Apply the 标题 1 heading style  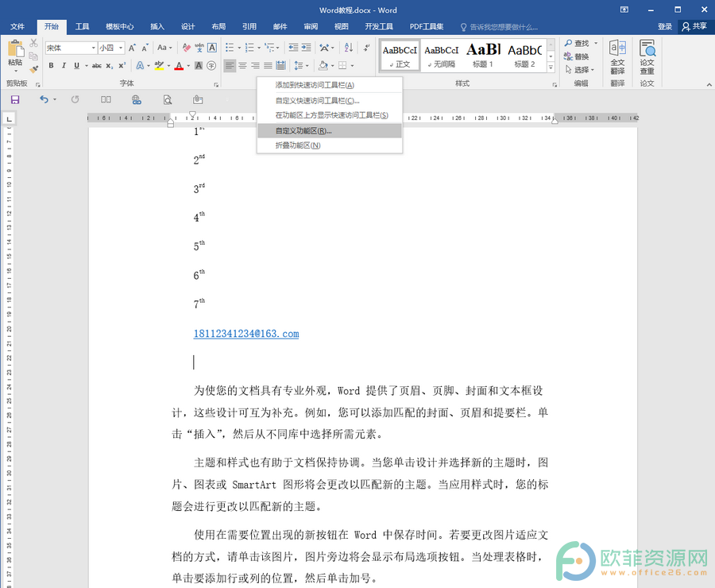tap(483, 55)
